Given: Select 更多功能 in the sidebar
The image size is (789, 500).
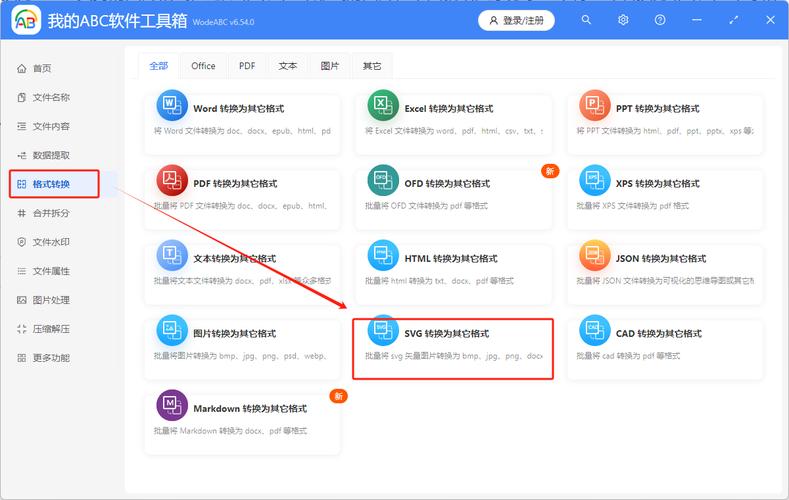Looking at the screenshot, I should coord(51,358).
